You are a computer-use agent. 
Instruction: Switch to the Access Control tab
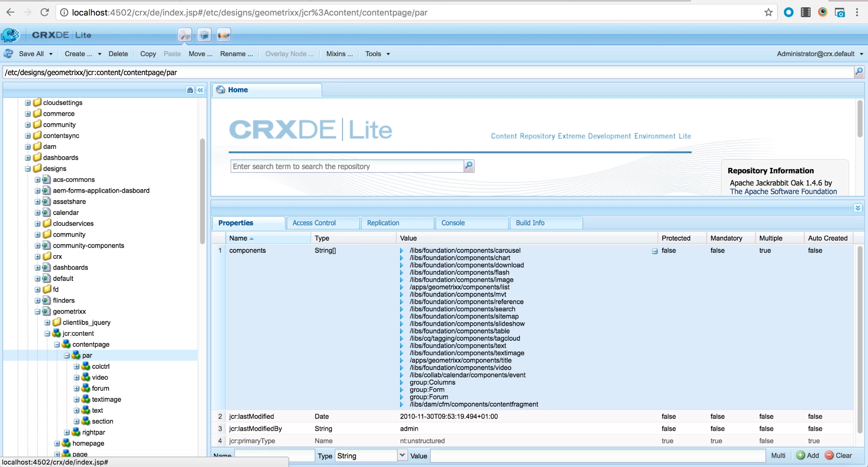click(323, 223)
